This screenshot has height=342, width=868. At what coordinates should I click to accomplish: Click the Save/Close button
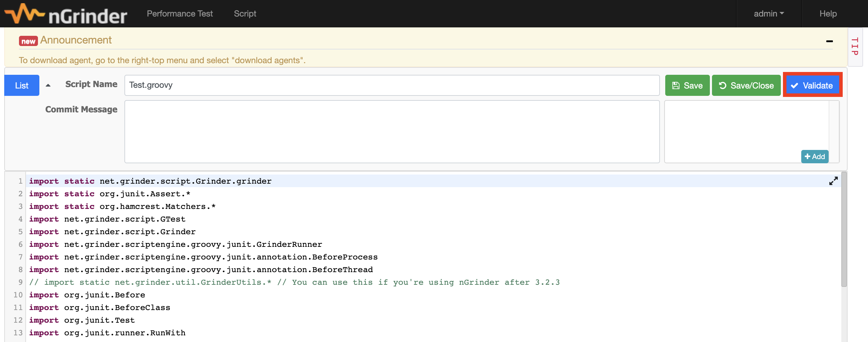coord(746,85)
